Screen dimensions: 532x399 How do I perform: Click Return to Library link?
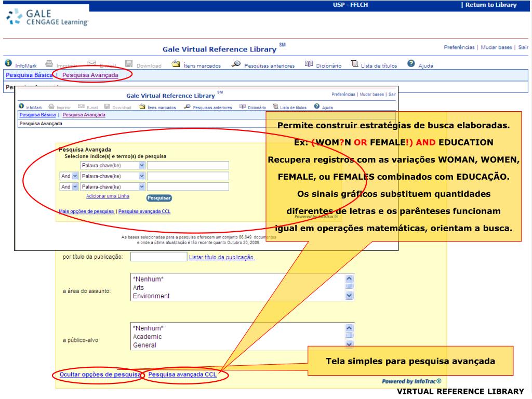point(490,5)
